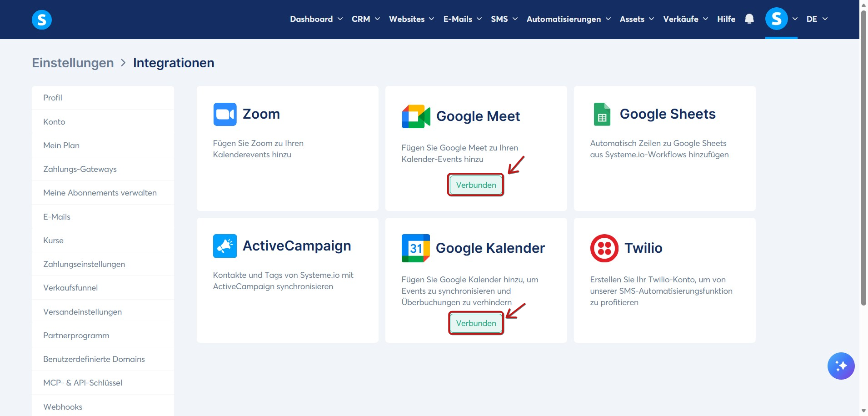Click the ActiveCampaign logo icon
Screen dimensions: 868x416
[x=225, y=246]
